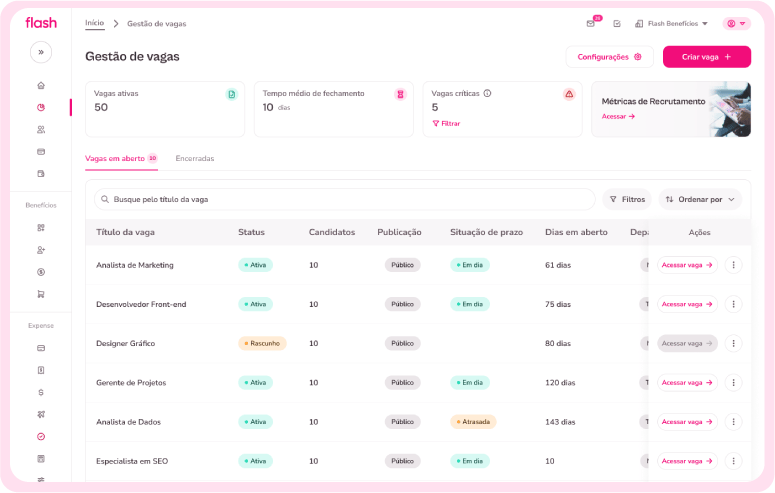Switch to the Encerradas tab

[195, 158]
